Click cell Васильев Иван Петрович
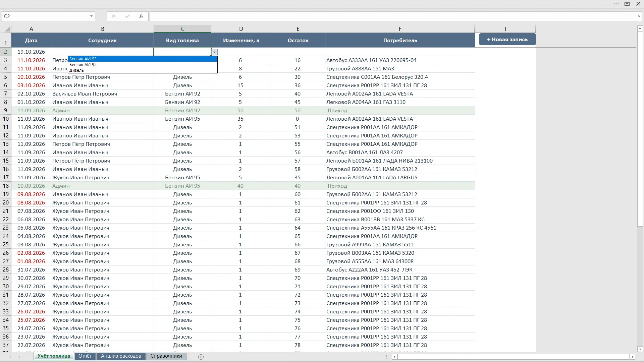 click(102, 94)
